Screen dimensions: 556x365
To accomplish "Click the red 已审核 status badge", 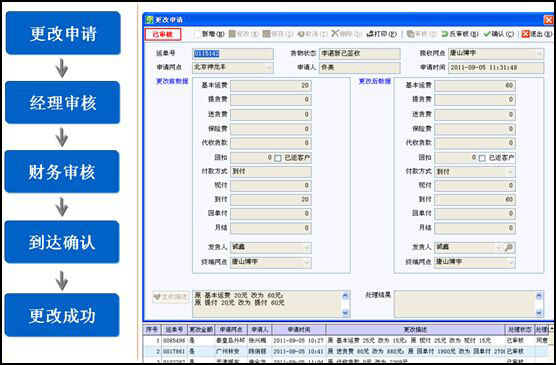I will click(x=163, y=34).
